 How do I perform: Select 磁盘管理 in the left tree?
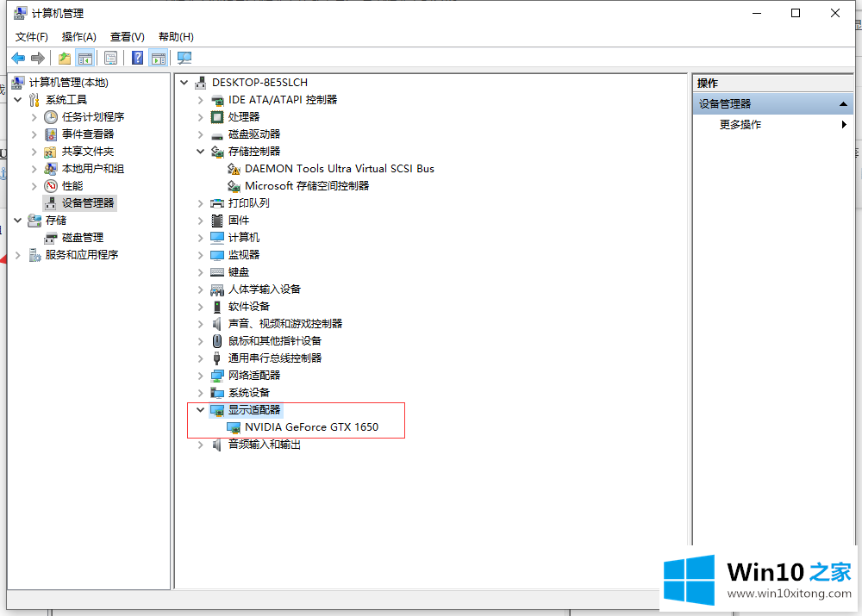[83, 238]
